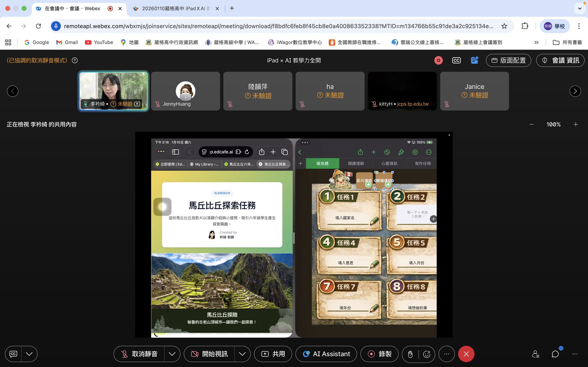Open the participants panel icon
Screen dimensions: 588x367
(536, 354)
